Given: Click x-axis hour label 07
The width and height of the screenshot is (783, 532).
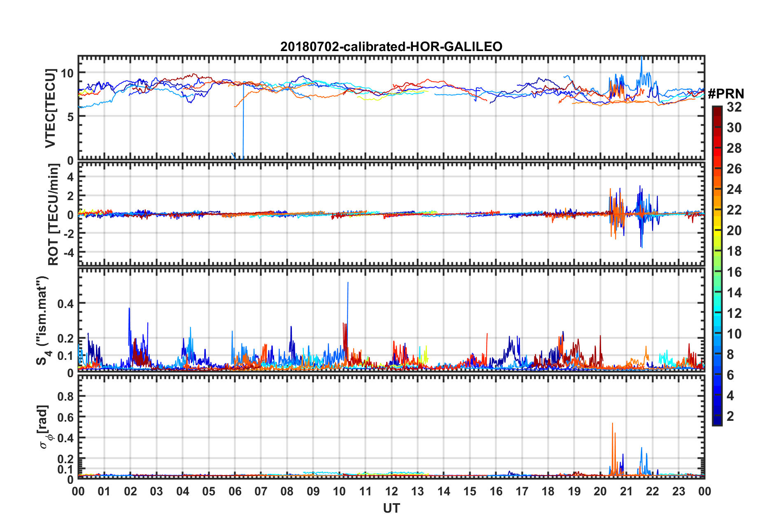Looking at the screenshot, I should 261,492.
